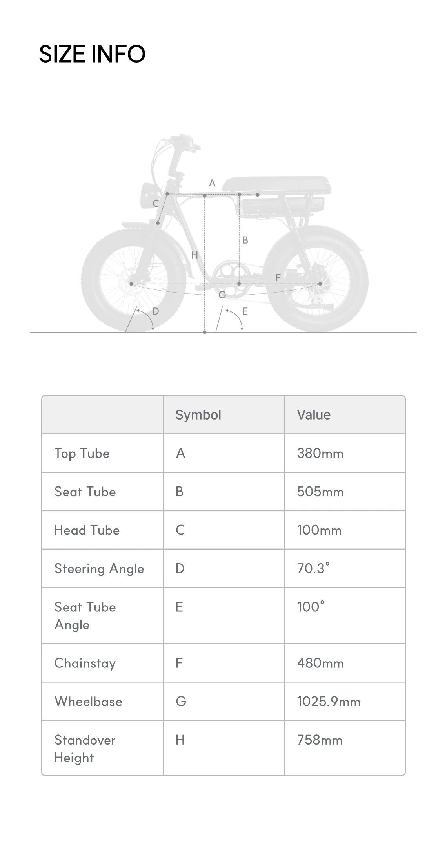Click the Head Tube row label
This screenshot has height=868, width=447.
tap(87, 530)
